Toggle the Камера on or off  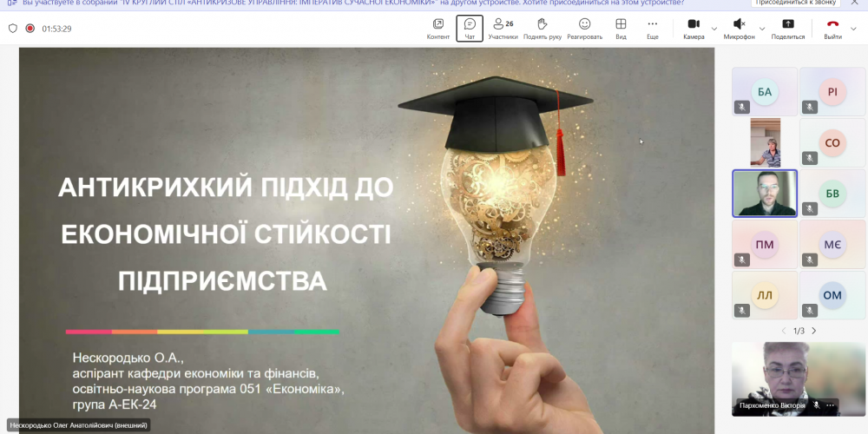coord(694,29)
